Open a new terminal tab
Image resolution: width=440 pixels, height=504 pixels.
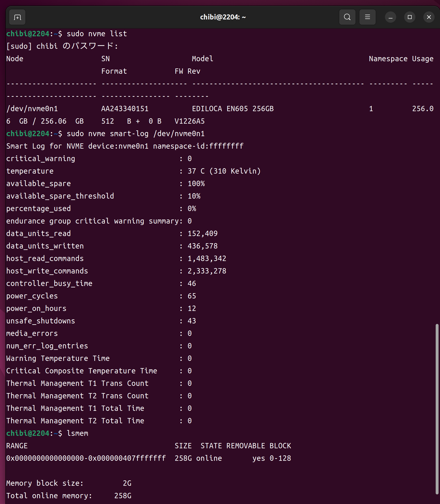click(17, 17)
